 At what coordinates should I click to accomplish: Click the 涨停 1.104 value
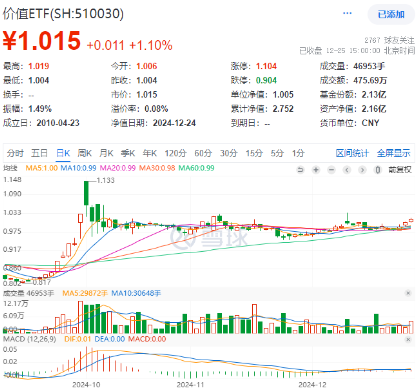[266, 66]
